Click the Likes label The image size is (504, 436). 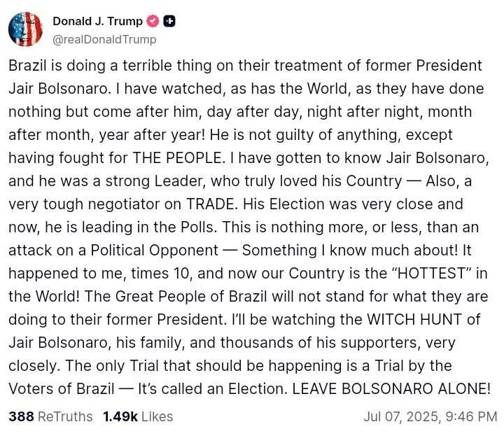tap(157, 416)
